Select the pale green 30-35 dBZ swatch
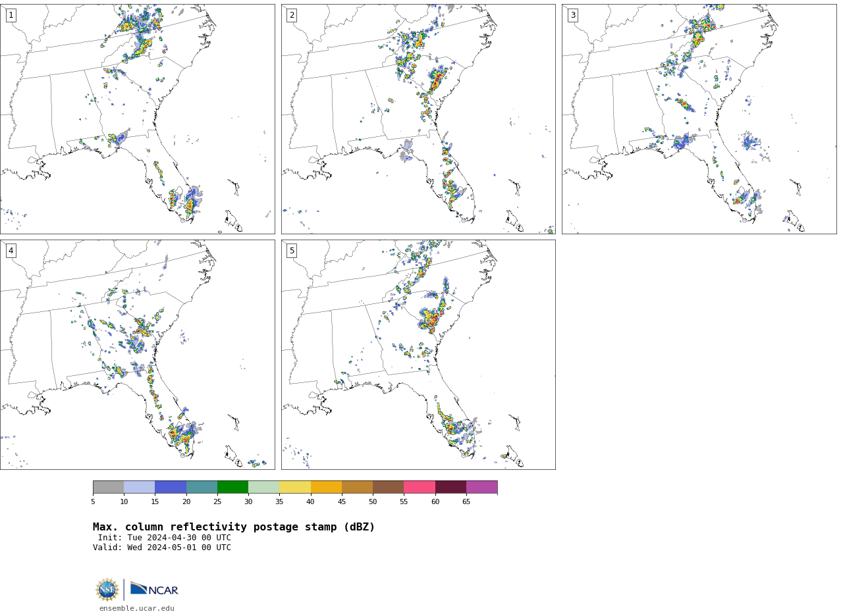The image size is (843, 616). pos(263,487)
